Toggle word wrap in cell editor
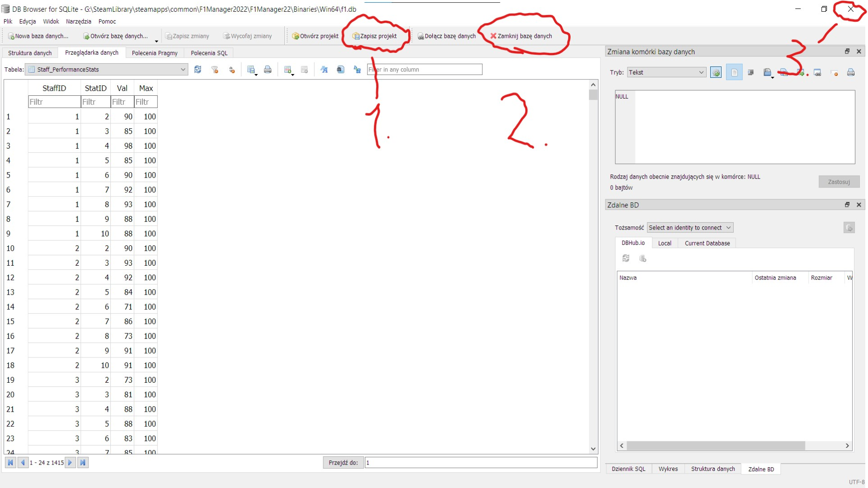 click(734, 72)
